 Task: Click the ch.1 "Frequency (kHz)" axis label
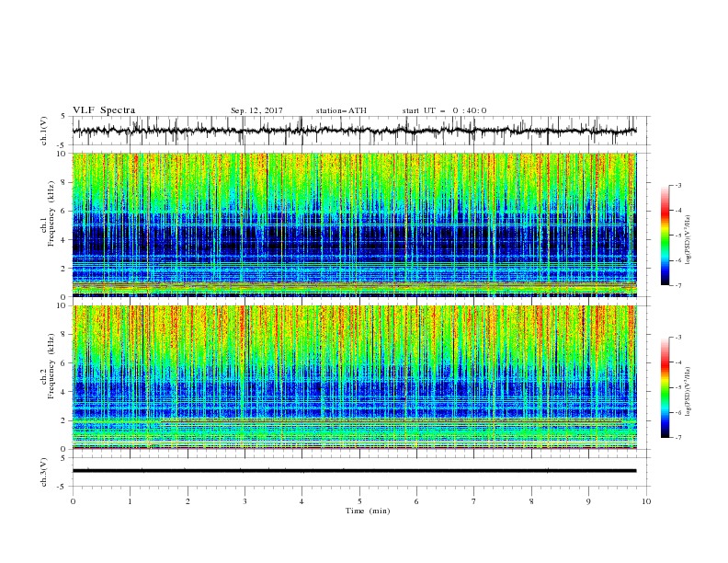click(51, 212)
